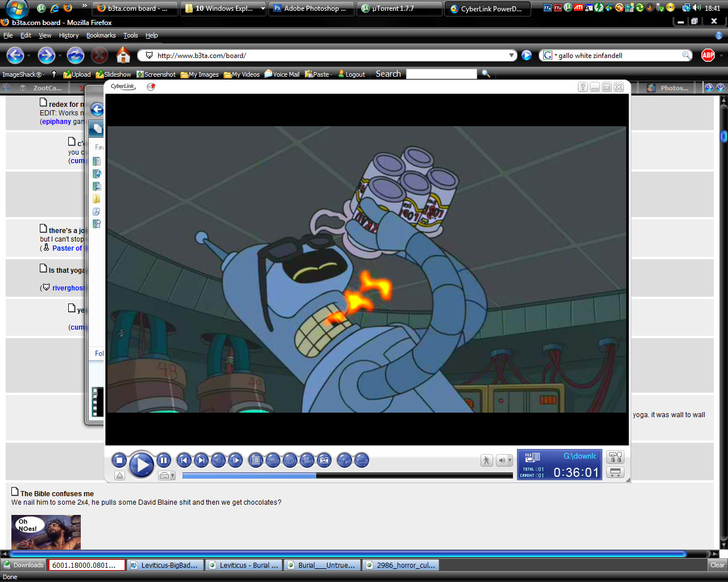Click the PowerDVD running figure button
The width and height of the screenshot is (728, 582).
click(487, 460)
